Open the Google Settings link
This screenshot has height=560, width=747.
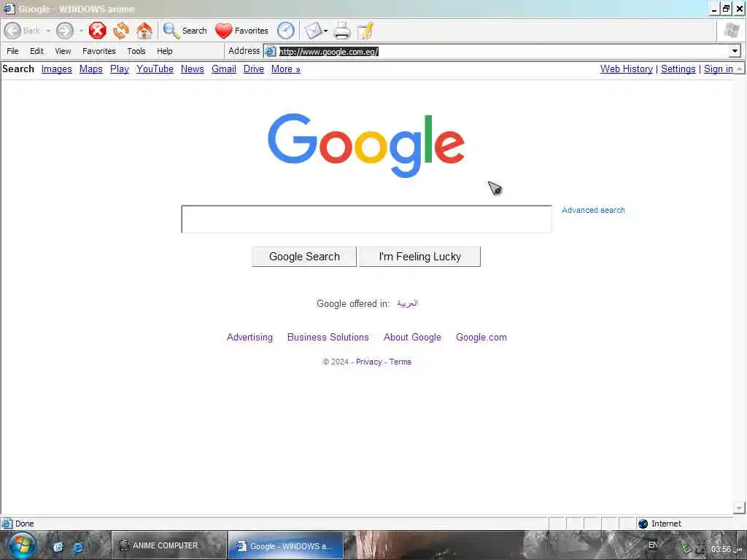click(x=678, y=69)
